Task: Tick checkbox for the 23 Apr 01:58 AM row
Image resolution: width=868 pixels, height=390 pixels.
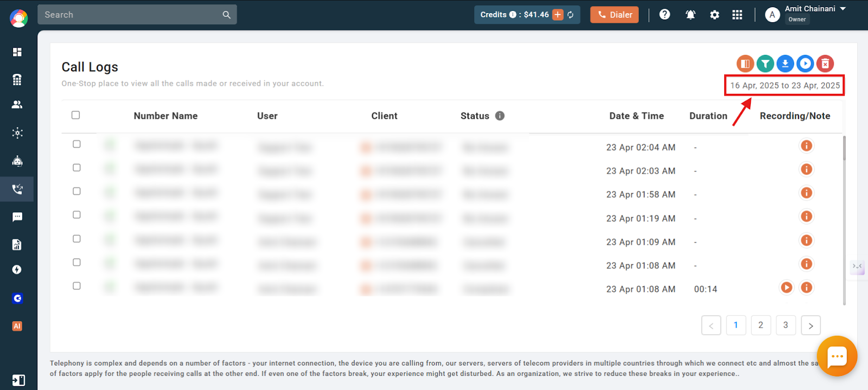Action: pos(76,191)
